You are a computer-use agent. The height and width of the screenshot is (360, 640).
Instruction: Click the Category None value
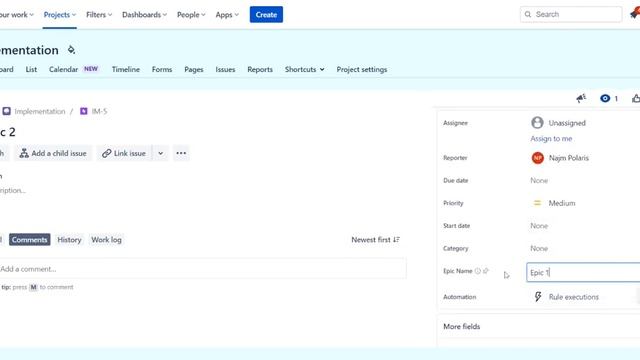point(539,248)
